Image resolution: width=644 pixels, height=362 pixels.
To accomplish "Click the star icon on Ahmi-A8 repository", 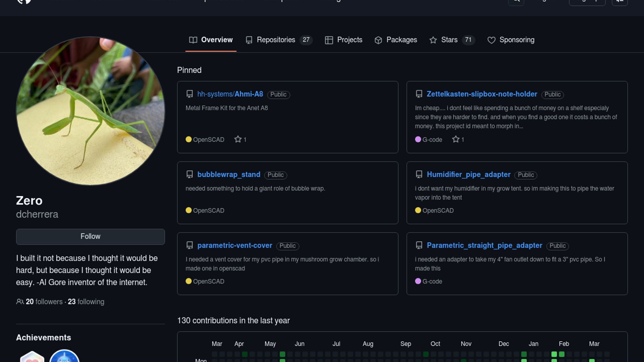I will (x=238, y=139).
